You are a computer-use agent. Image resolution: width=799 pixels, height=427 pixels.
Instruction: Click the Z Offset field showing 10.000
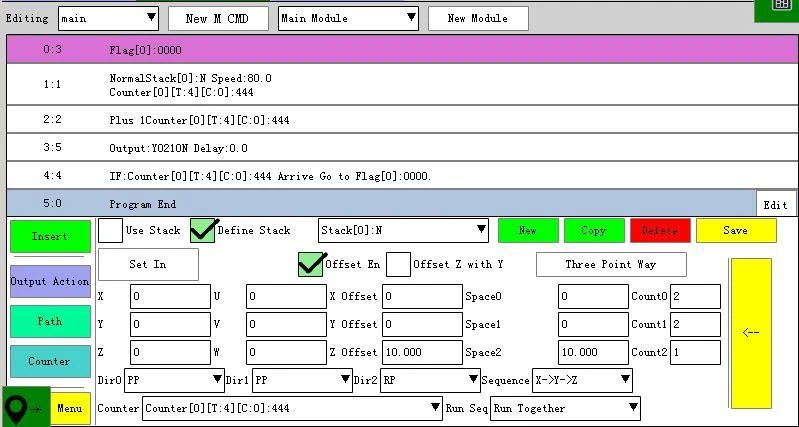click(422, 353)
